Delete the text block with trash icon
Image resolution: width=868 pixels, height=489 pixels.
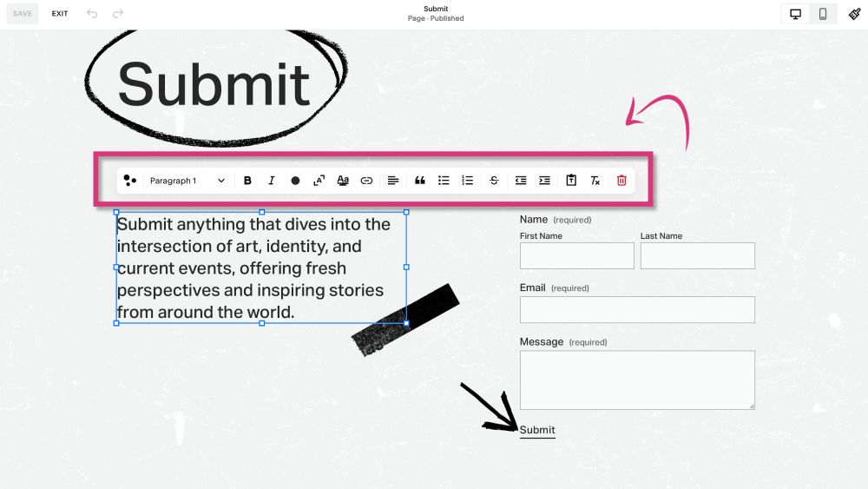pyautogui.click(x=621, y=181)
